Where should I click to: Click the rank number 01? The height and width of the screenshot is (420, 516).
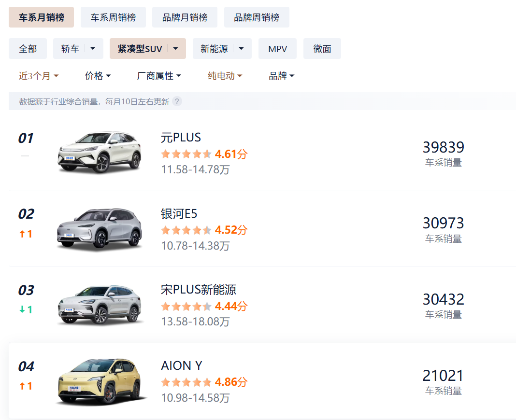[26, 138]
